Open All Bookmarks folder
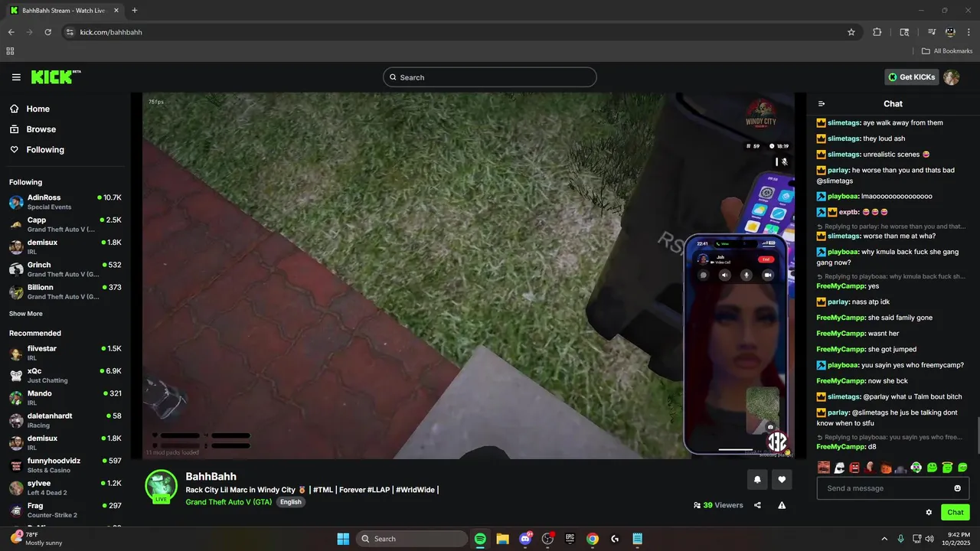 click(x=947, y=51)
